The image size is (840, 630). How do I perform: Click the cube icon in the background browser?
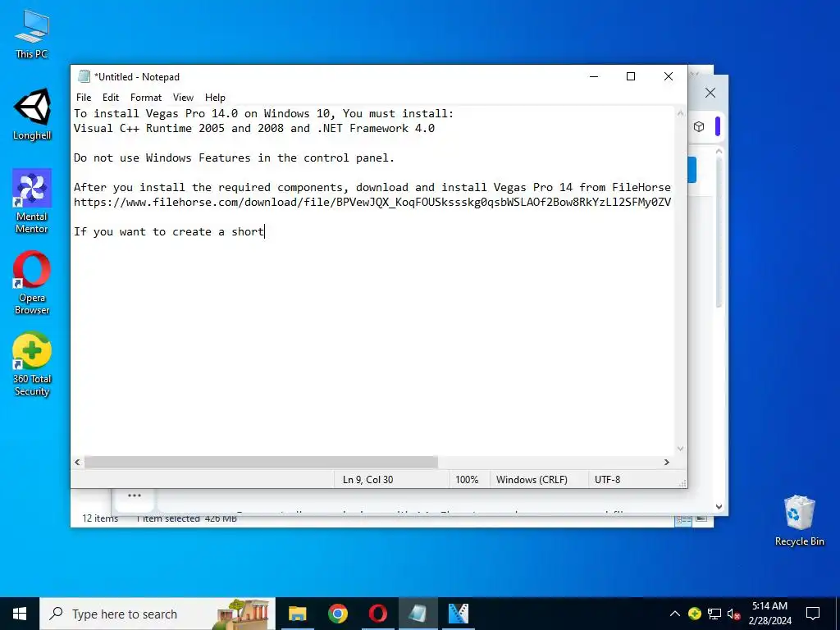tap(699, 127)
